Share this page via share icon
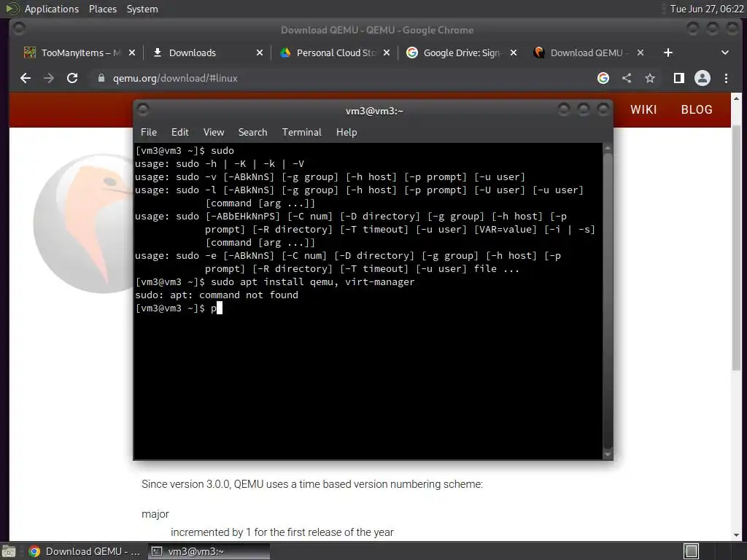The image size is (747, 560). 627,78
